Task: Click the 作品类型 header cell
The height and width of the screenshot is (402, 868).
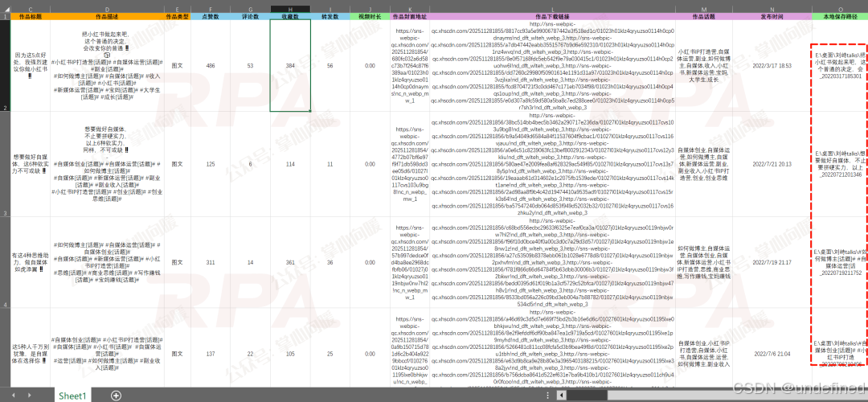Action: point(177,17)
